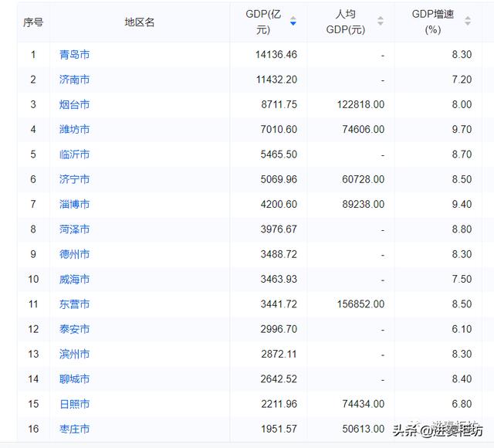Open 青岛市 link

tap(74, 55)
